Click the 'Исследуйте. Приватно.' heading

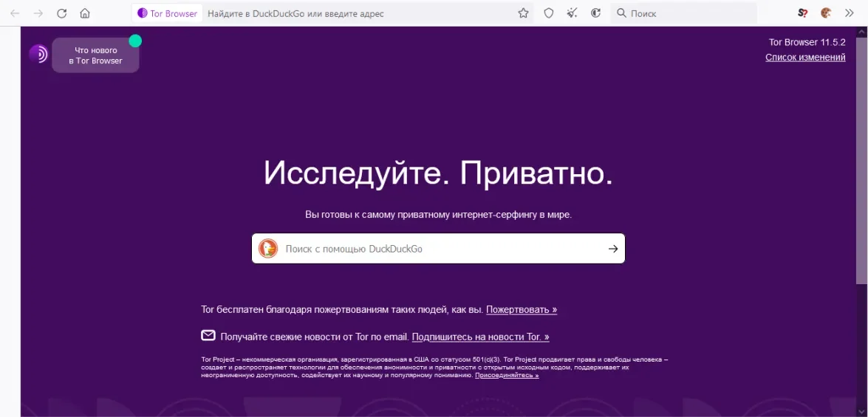pos(438,173)
